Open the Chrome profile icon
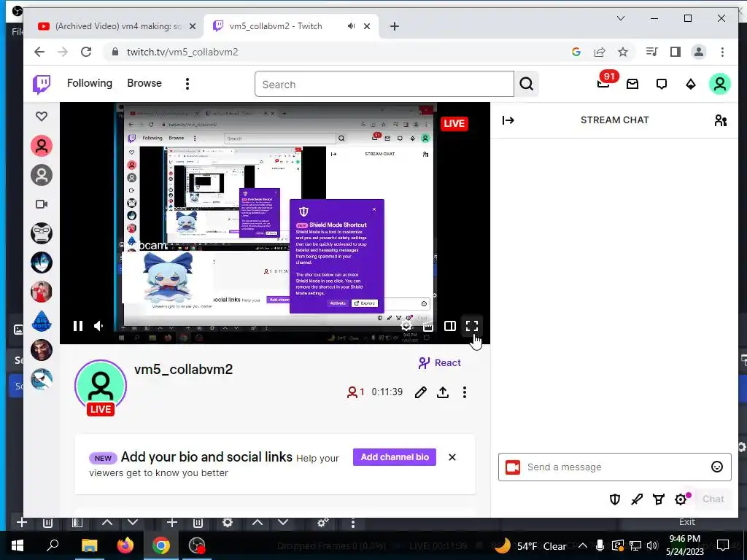 (698, 52)
